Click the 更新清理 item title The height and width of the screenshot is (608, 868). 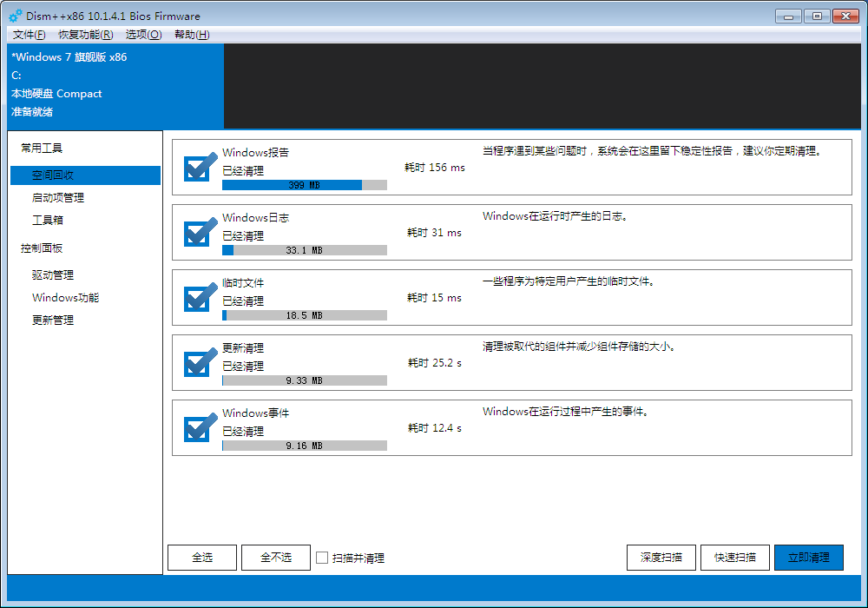point(243,347)
